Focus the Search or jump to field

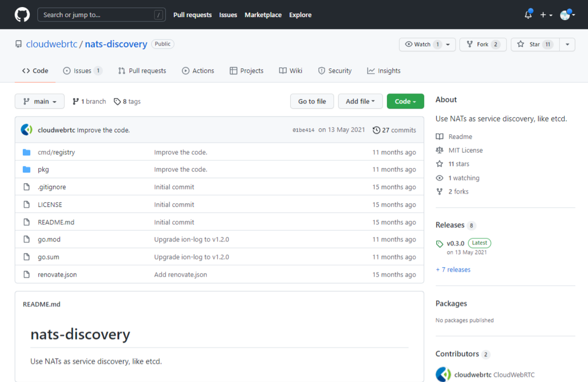click(101, 15)
